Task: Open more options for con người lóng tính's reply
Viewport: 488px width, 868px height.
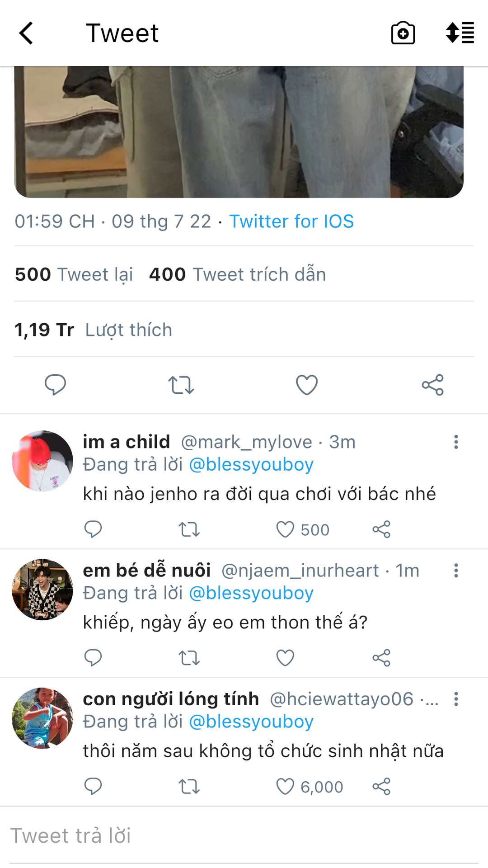Action: point(456,699)
